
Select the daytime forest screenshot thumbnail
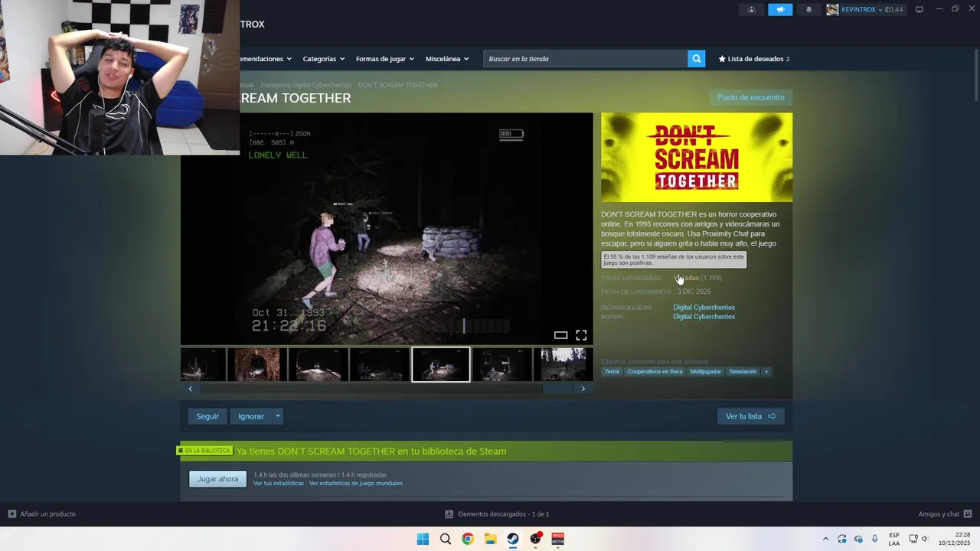pyautogui.click(x=563, y=364)
